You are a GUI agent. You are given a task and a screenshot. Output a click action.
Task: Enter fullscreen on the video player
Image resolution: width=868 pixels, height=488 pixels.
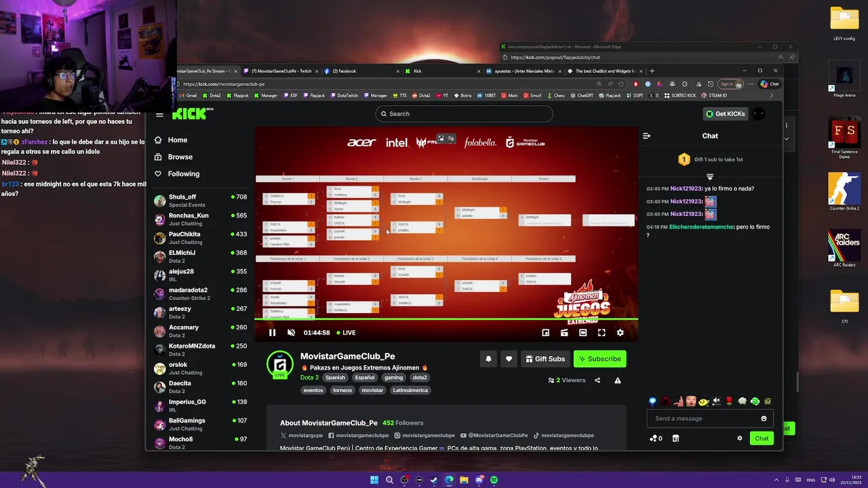click(601, 333)
